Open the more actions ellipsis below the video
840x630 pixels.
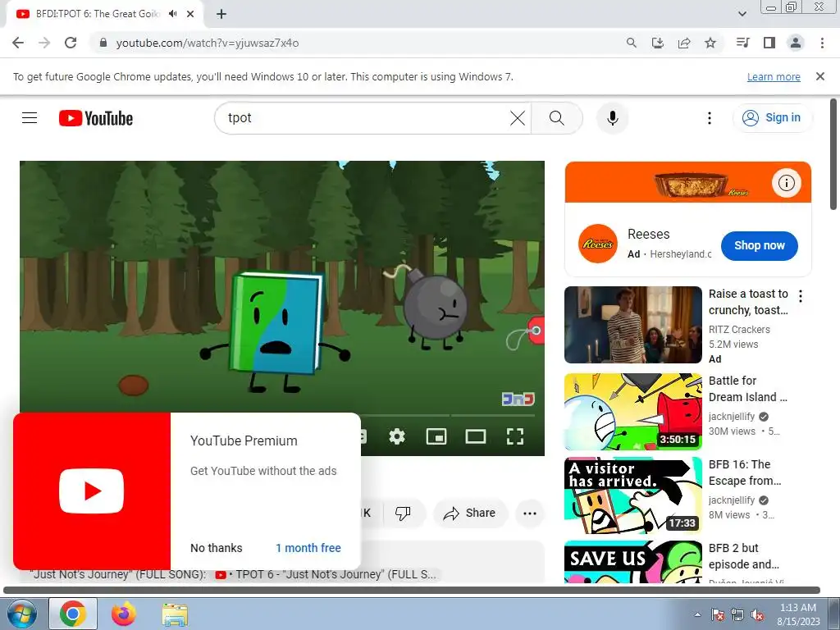click(530, 514)
